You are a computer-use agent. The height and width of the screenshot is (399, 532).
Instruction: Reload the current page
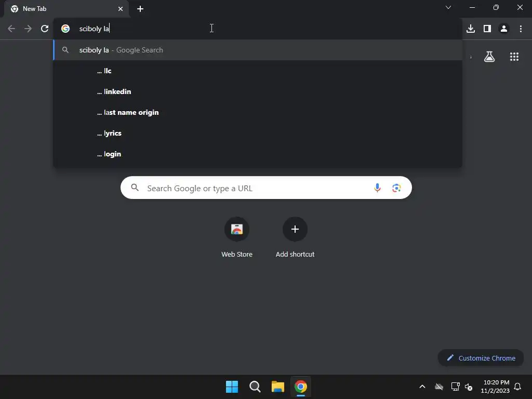click(x=45, y=29)
